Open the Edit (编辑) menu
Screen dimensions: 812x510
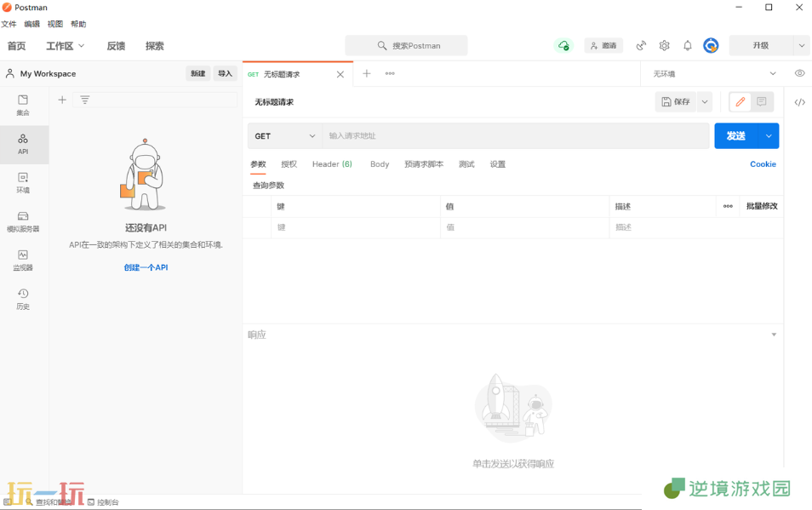(x=32, y=24)
